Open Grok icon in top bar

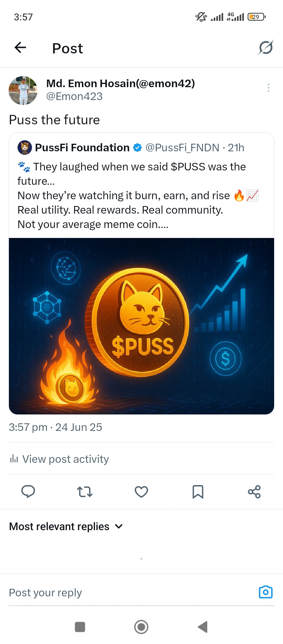coord(265,48)
